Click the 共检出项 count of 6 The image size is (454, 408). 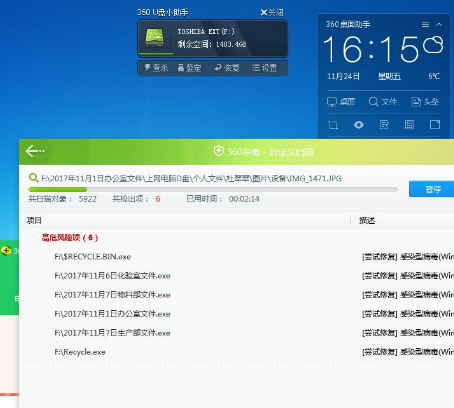click(158, 199)
